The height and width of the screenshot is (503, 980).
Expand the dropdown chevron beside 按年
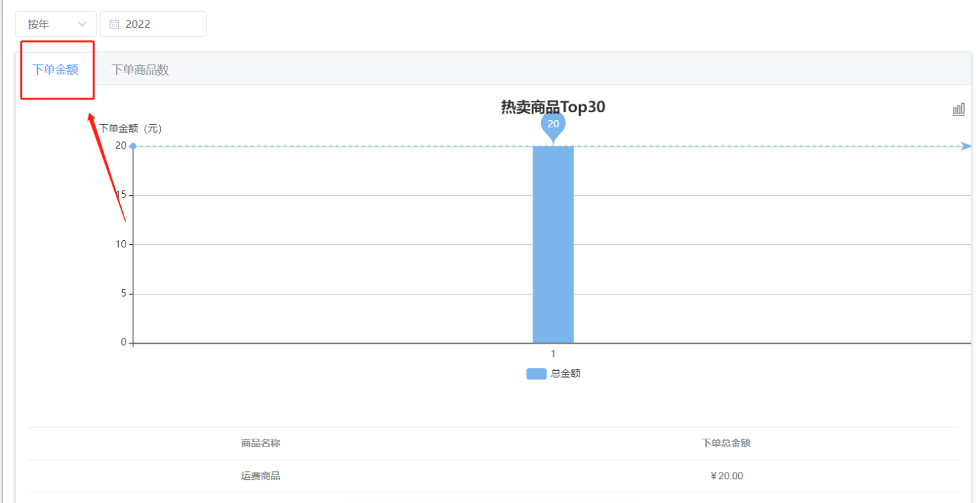tap(82, 24)
